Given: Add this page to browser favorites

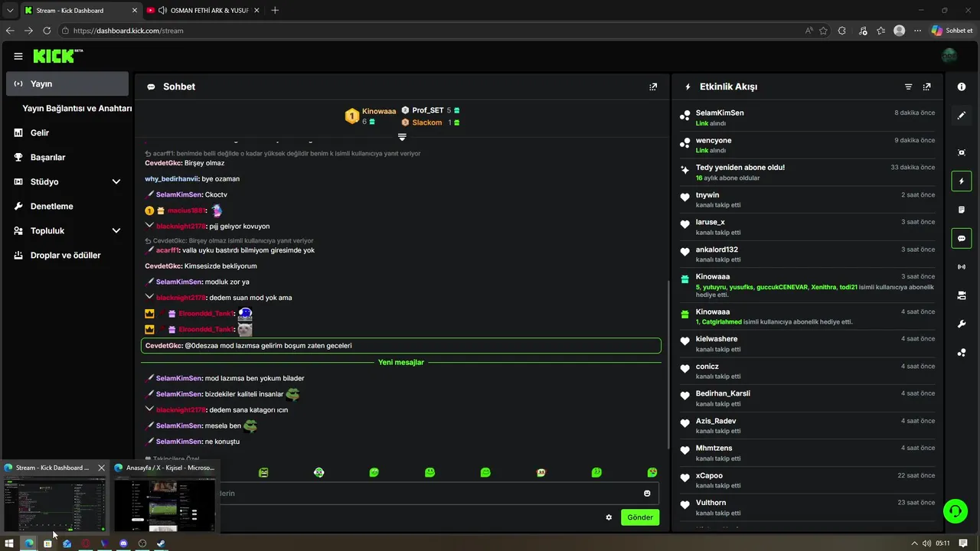Looking at the screenshot, I should [x=823, y=31].
